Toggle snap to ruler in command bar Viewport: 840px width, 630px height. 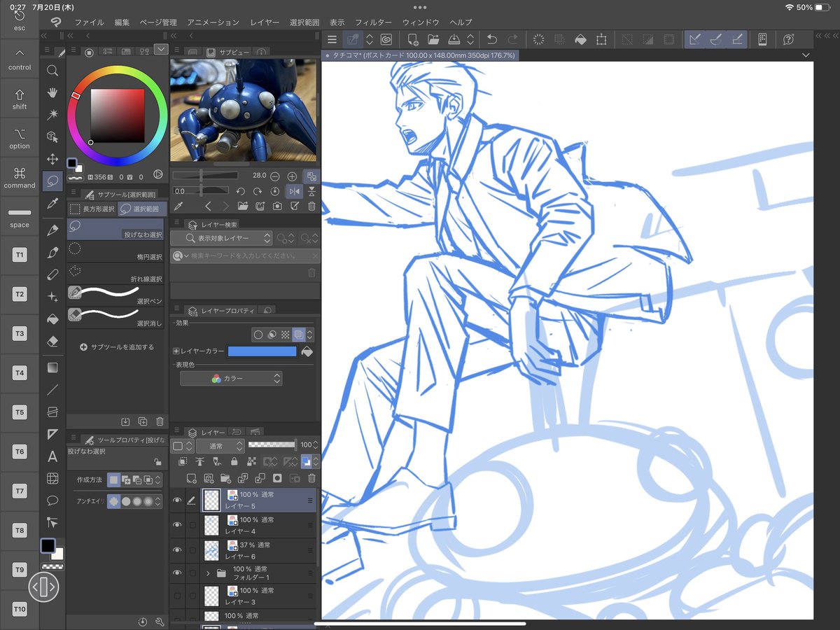tap(694, 40)
